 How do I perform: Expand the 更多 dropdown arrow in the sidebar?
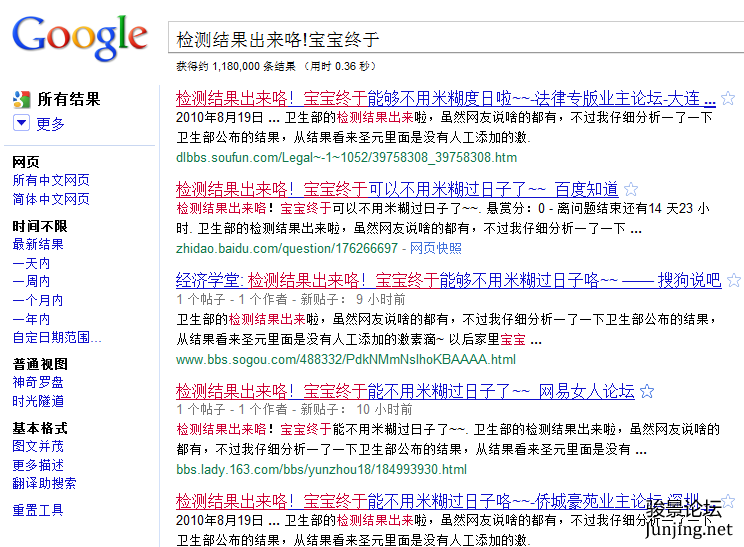21,123
